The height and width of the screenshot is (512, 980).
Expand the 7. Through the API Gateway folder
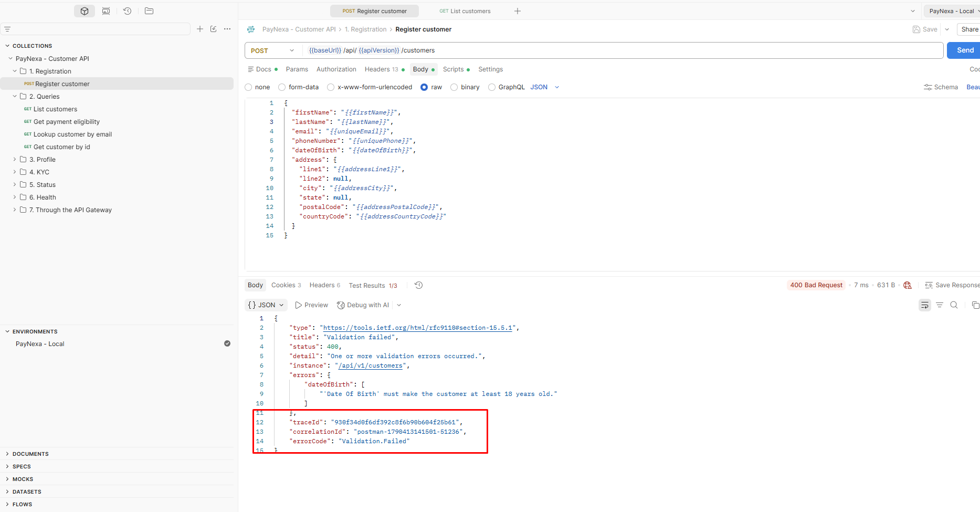click(15, 210)
